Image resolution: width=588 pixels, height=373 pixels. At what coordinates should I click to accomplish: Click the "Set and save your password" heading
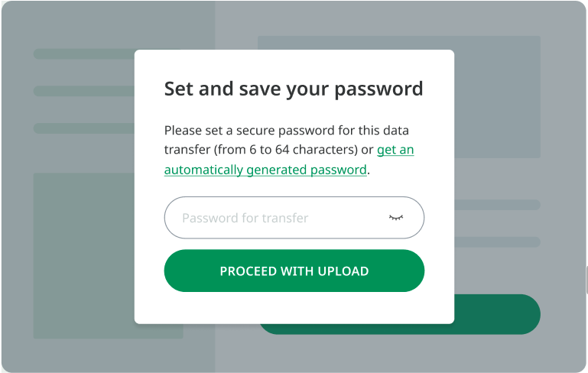tap(294, 89)
